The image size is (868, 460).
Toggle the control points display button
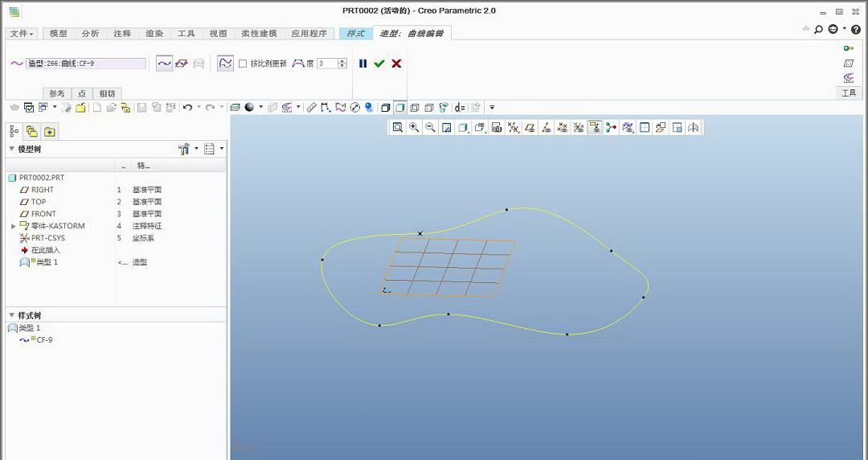pos(226,64)
